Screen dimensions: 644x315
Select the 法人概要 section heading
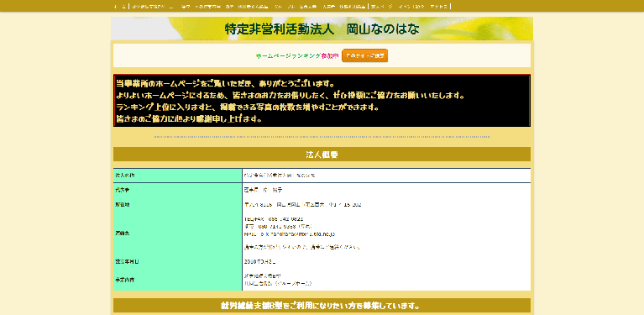coord(322,154)
